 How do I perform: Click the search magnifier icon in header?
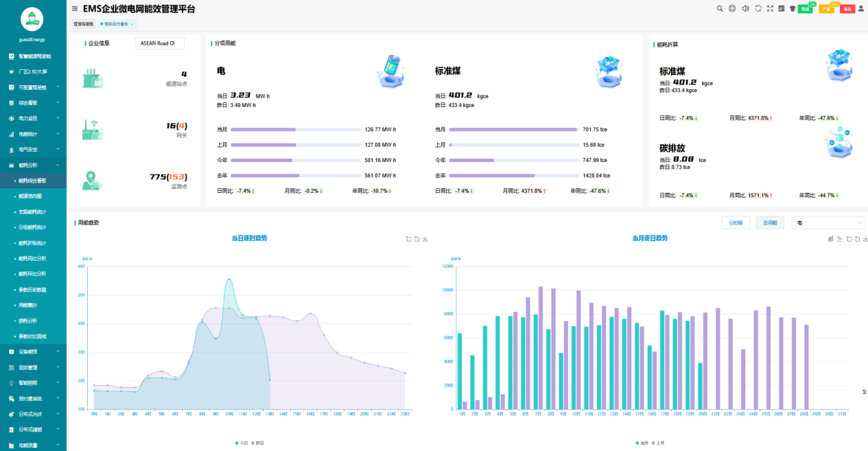coord(720,9)
